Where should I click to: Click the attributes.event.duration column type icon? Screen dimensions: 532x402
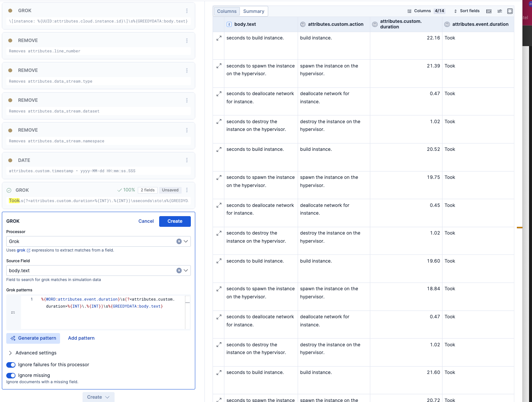[x=447, y=24]
